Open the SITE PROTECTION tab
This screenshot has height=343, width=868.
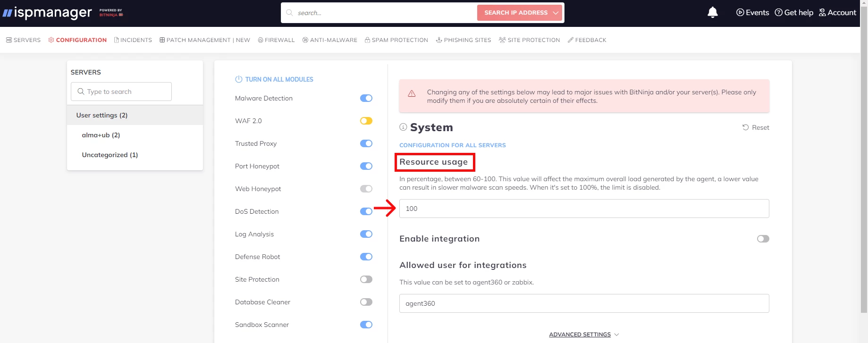[x=530, y=40]
